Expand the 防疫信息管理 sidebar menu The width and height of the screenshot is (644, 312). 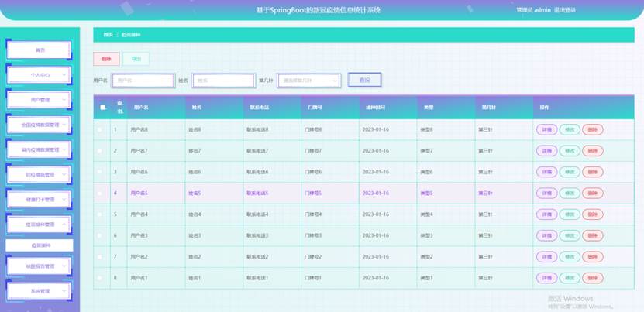[x=40, y=174]
